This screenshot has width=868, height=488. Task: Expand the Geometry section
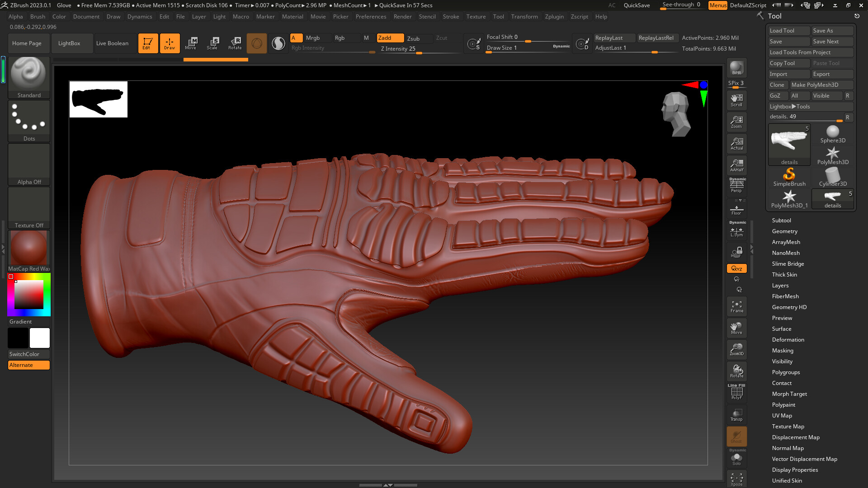point(784,231)
